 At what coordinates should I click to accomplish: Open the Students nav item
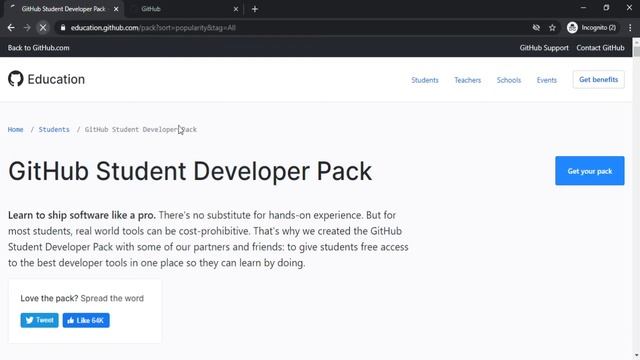[424, 80]
